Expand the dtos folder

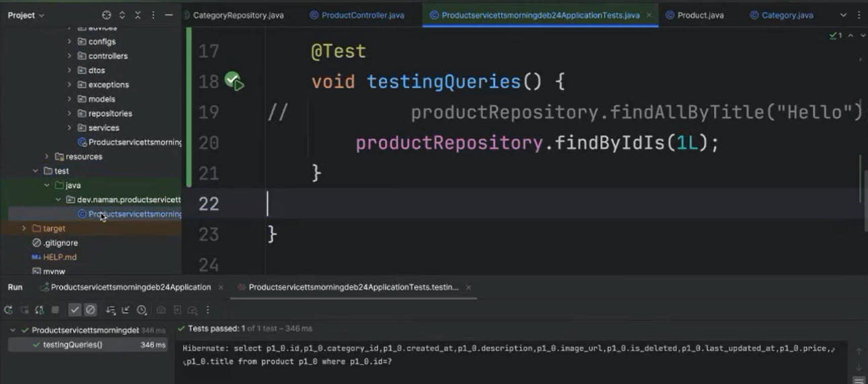point(69,70)
